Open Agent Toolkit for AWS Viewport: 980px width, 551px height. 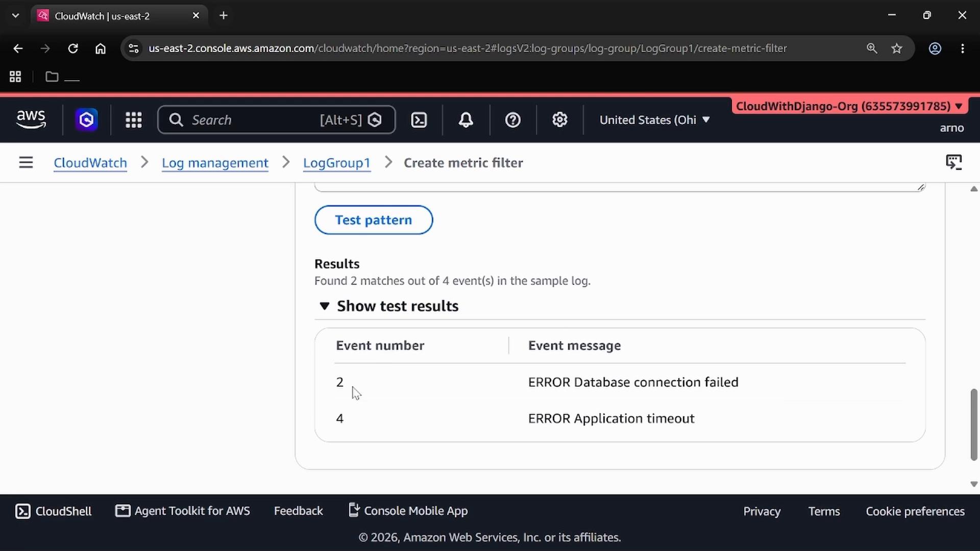[x=183, y=511]
